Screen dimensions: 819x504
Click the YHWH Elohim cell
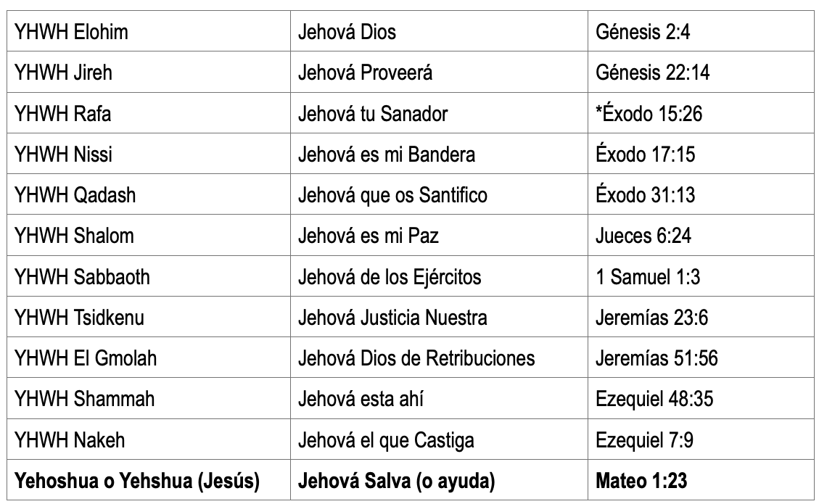tap(148, 31)
